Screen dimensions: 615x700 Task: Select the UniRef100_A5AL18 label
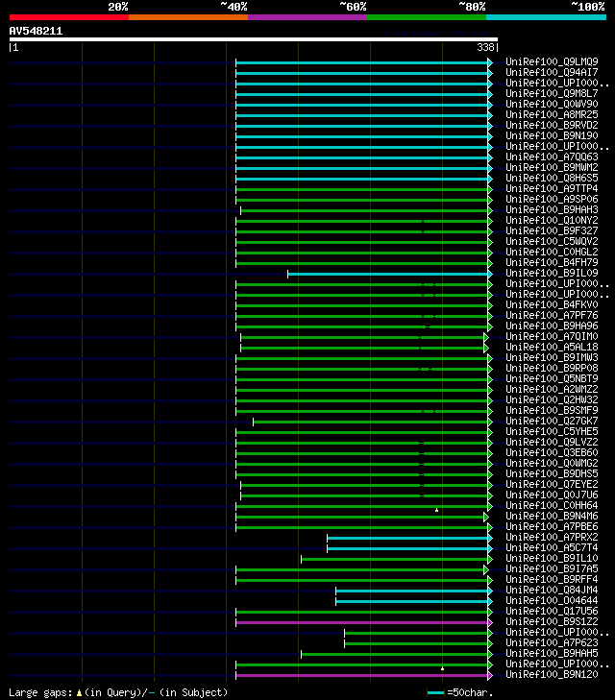click(x=552, y=347)
